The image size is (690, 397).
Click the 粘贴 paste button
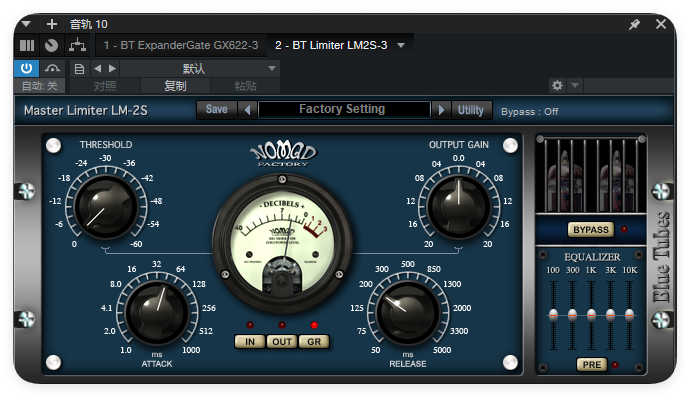tap(245, 86)
